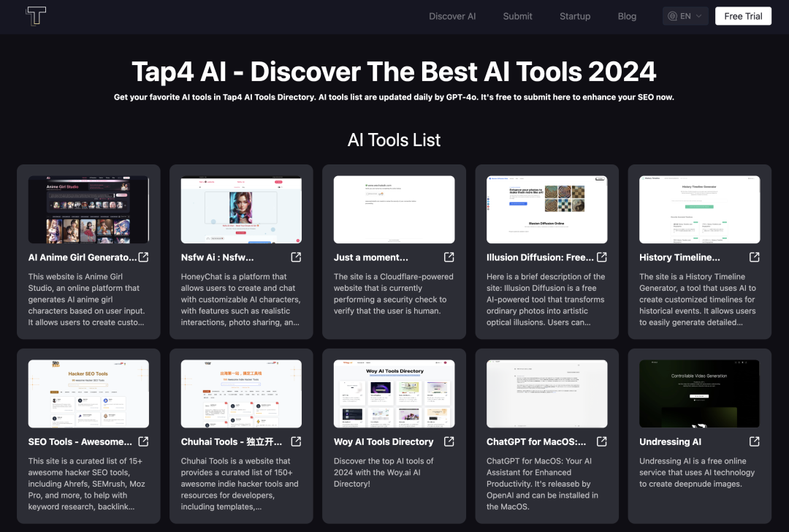
Task: Visit the Blog page
Action: pyautogui.click(x=627, y=16)
